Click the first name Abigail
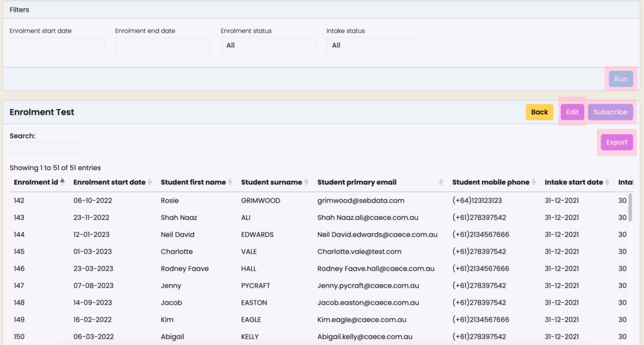 pos(172,337)
